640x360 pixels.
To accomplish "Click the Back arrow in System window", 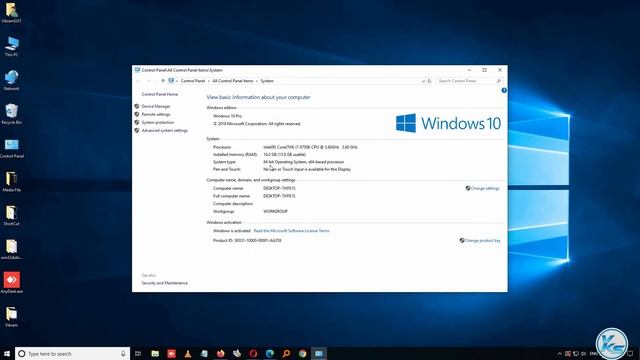I will click(138, 81).
